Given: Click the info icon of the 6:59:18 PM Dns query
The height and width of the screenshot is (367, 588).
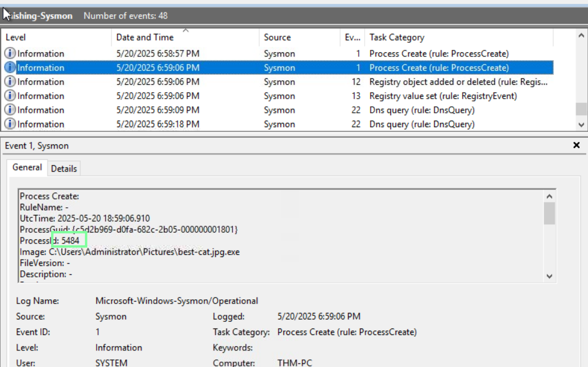Looking at the screenshot, I should click(10, 124).
